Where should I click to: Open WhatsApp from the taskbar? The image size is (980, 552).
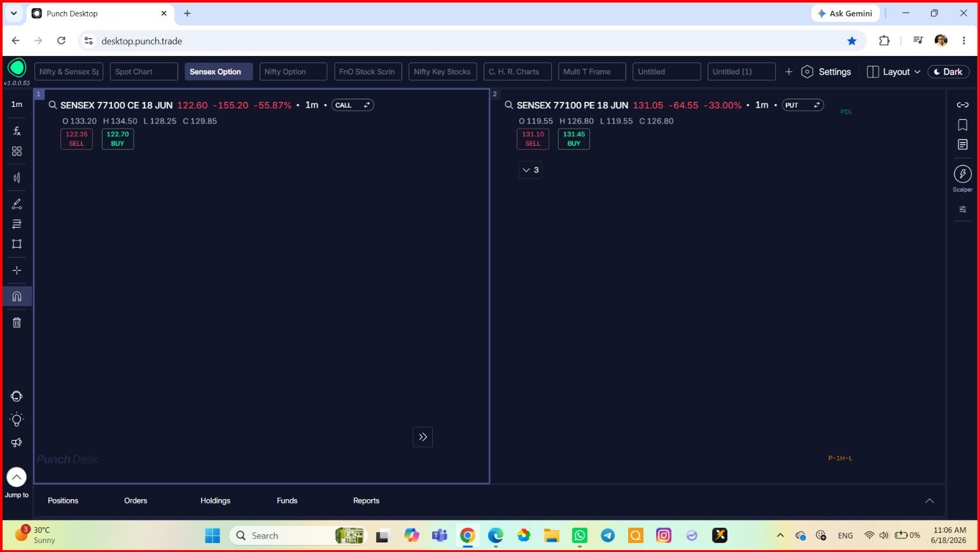[x=579, y=535]
